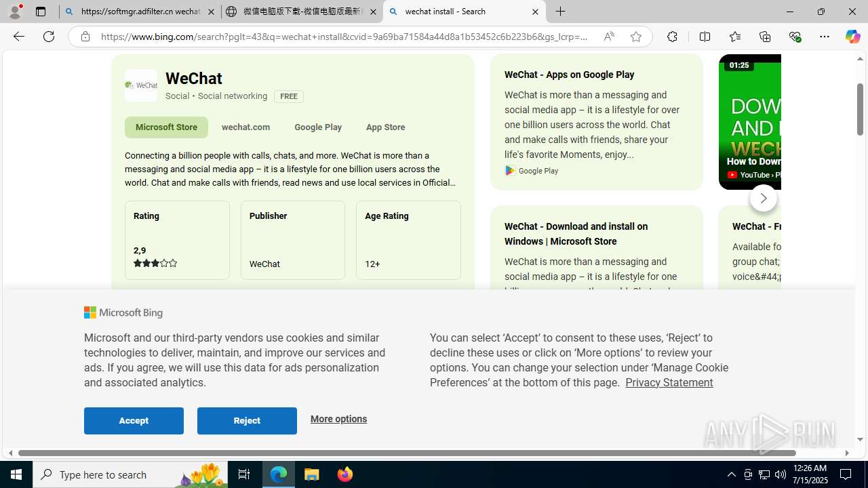Play the How to Download YouTube video

coord(750,122)
